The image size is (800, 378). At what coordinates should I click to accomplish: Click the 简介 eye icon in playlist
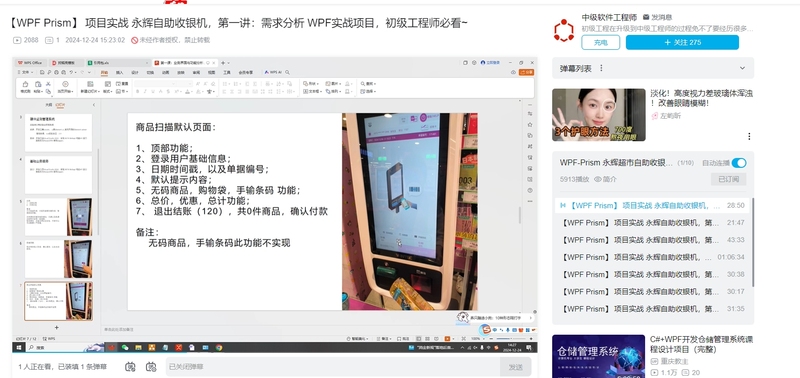point(598,179)
